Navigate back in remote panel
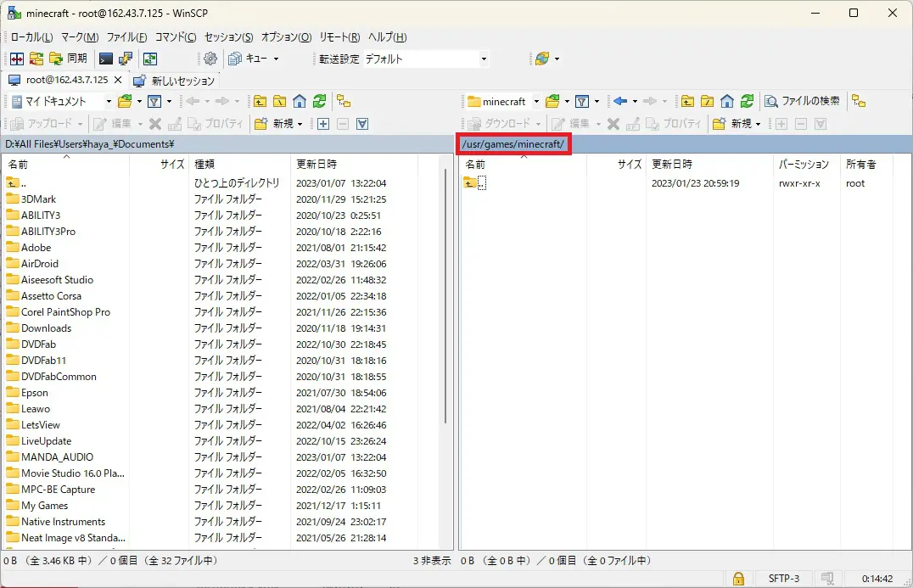 pos(620,101)
